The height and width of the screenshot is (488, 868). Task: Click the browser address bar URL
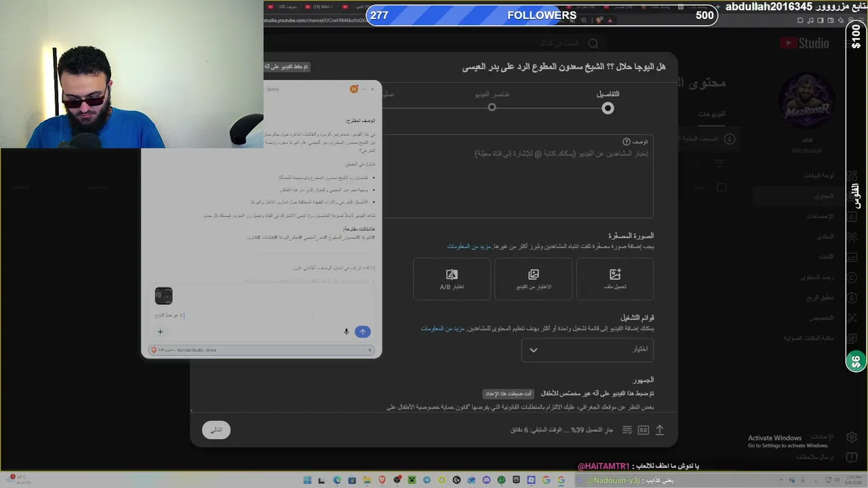click(315, 20)
